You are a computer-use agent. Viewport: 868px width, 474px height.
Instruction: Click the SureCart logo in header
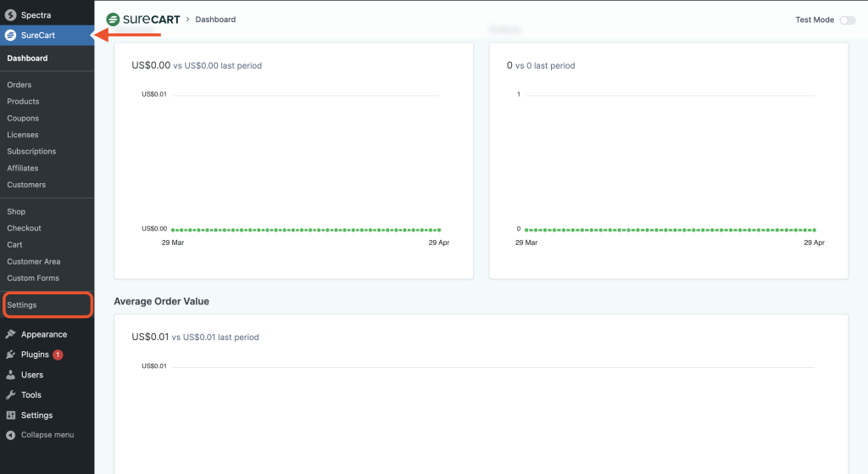coord(142,20)
